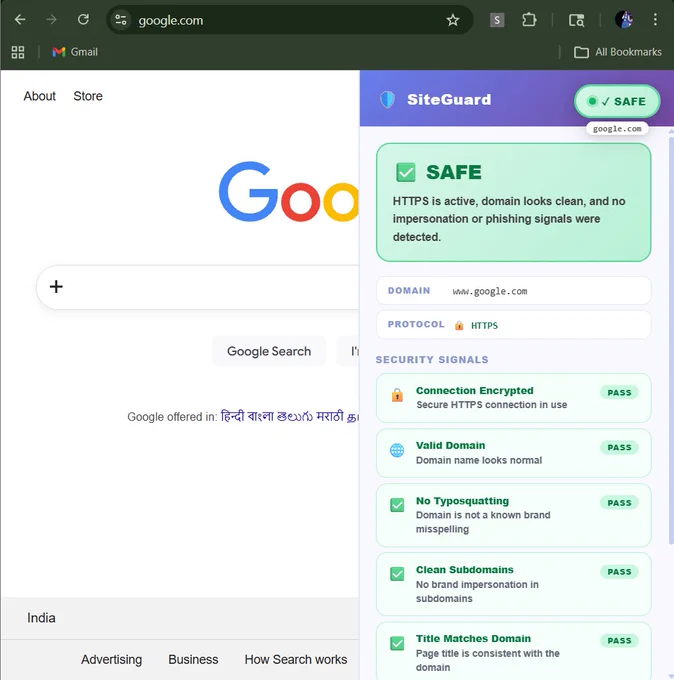Click PASS badge on Valid Domain
This screenshot has width=674, height=680.
[x=619, y=448]
